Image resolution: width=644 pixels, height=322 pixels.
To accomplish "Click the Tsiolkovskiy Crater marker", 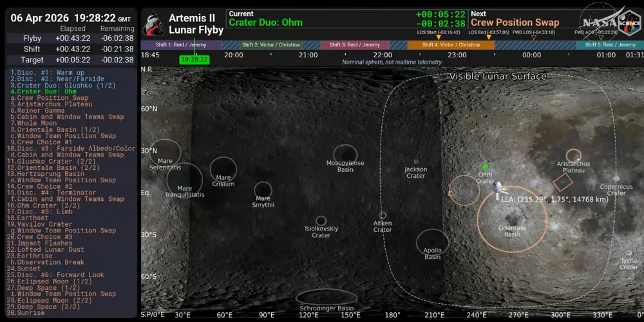I will pyautogui.click(x=321, y=221).
